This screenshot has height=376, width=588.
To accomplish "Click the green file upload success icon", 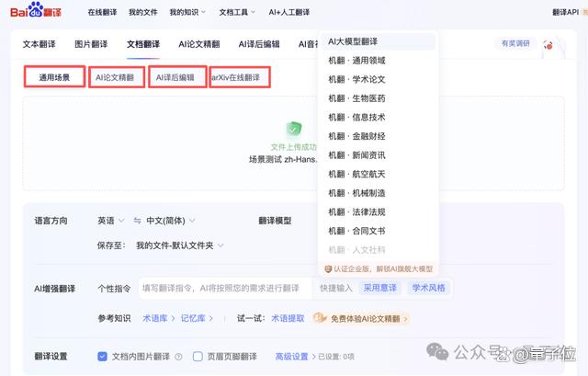I will click(x=294, y=130).
